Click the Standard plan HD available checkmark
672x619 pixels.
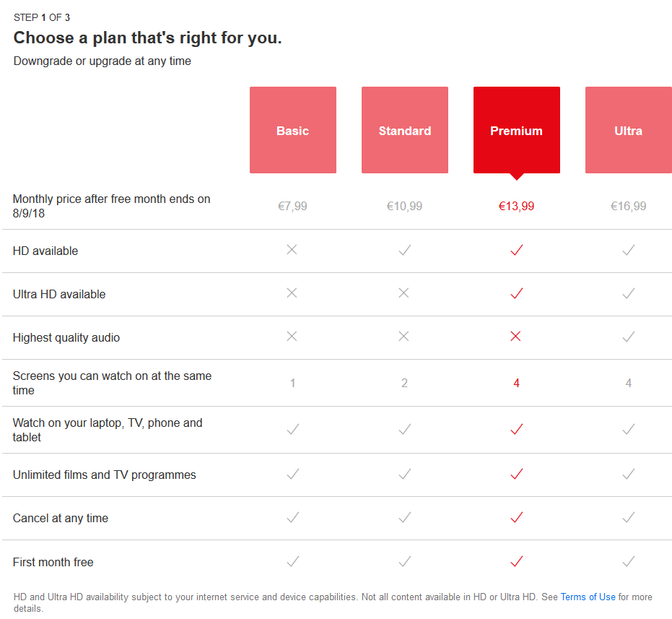point(405,250)
